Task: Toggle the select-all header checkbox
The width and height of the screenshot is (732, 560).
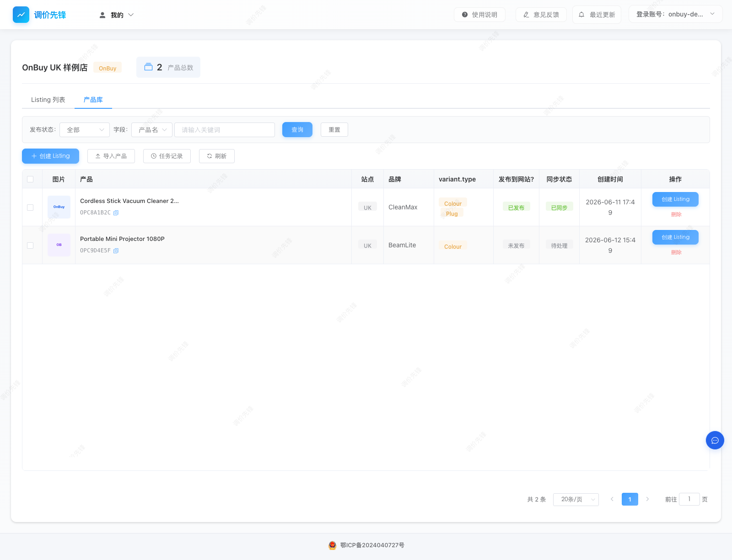Action: tap(30, 179)
